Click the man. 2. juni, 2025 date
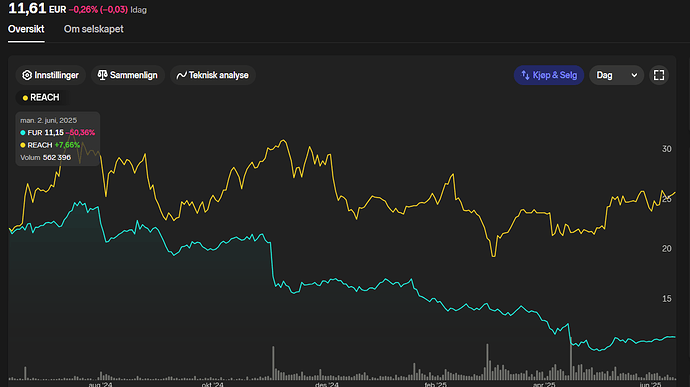The image size is (690, 387). point(48,120)
